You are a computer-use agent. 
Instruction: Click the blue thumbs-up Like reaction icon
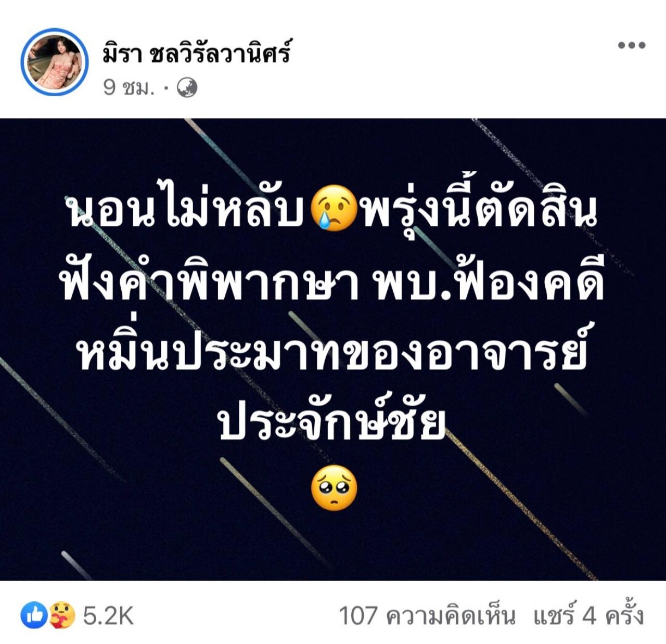[x=33, y=616]
